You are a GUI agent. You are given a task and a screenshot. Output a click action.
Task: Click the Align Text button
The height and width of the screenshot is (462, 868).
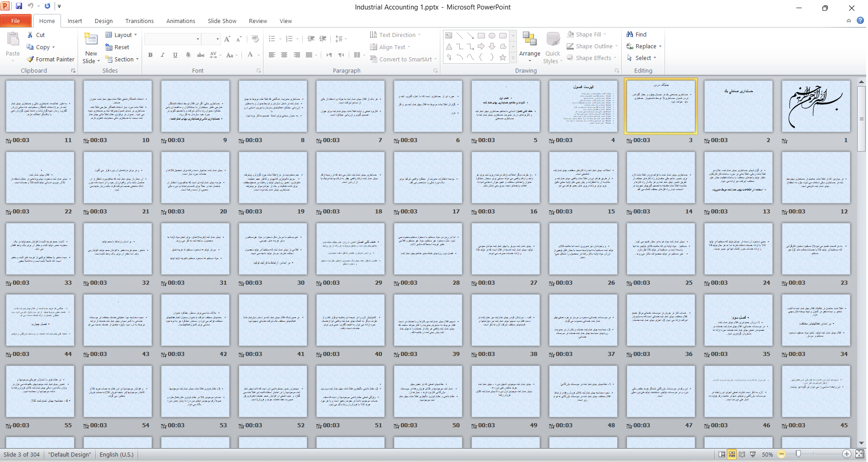coord(390,47)
